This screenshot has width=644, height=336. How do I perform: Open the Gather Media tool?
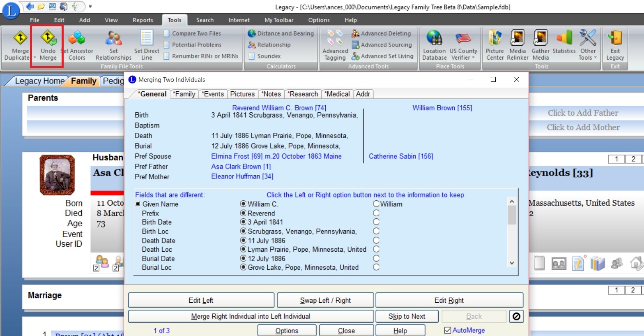tap(540, 45)
